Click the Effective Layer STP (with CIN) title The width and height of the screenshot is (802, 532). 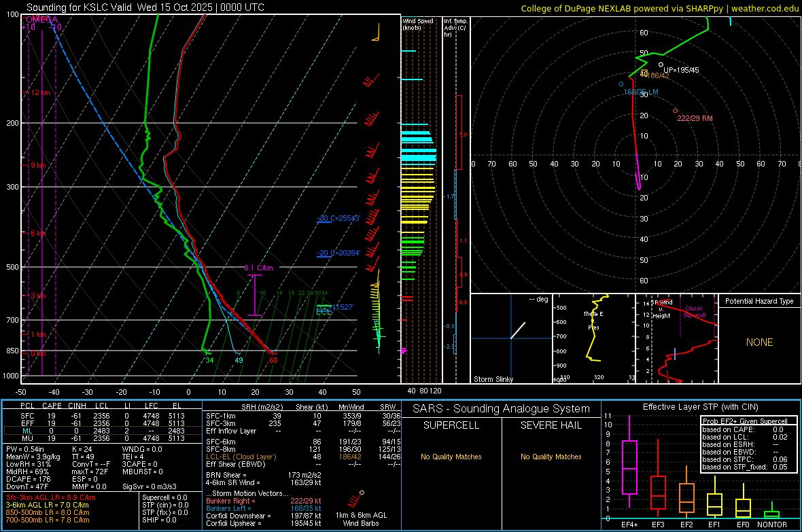pos(700,407)
